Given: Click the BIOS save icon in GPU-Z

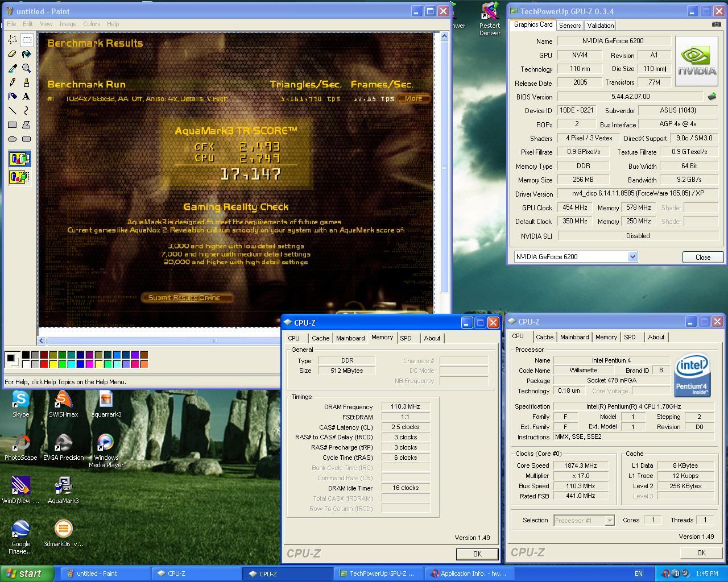Looking at the screenshot, I should (x=712, y=97).
